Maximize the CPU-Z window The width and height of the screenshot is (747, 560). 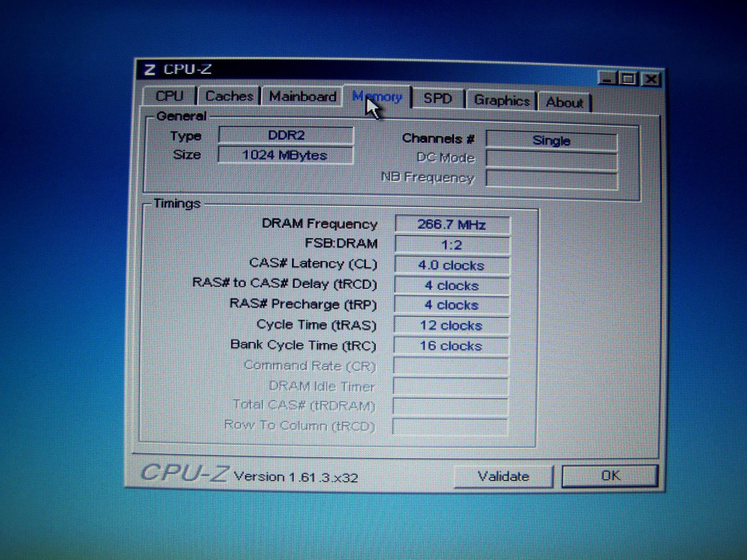628,79
